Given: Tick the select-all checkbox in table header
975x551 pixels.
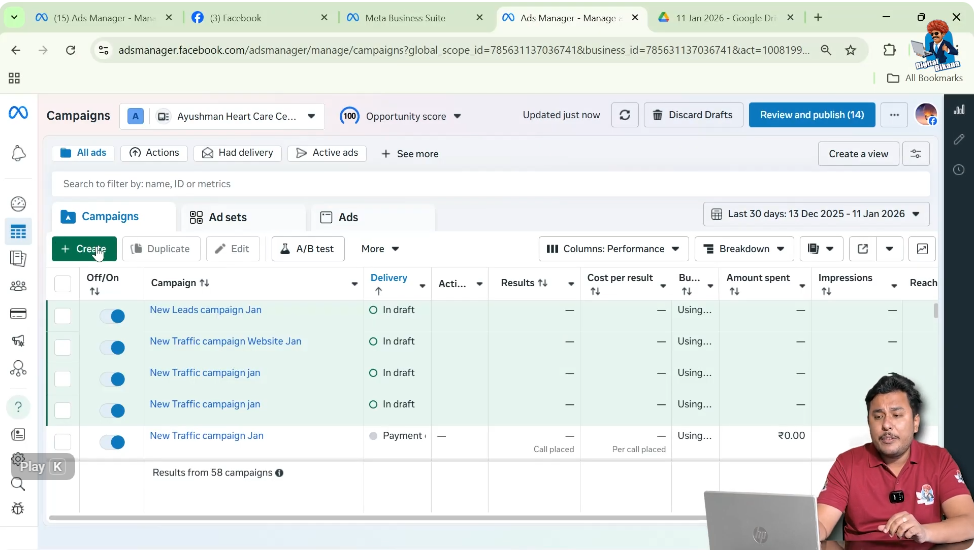Looking at the screenshot, I should pyautogui.click(x=63, y=284).
